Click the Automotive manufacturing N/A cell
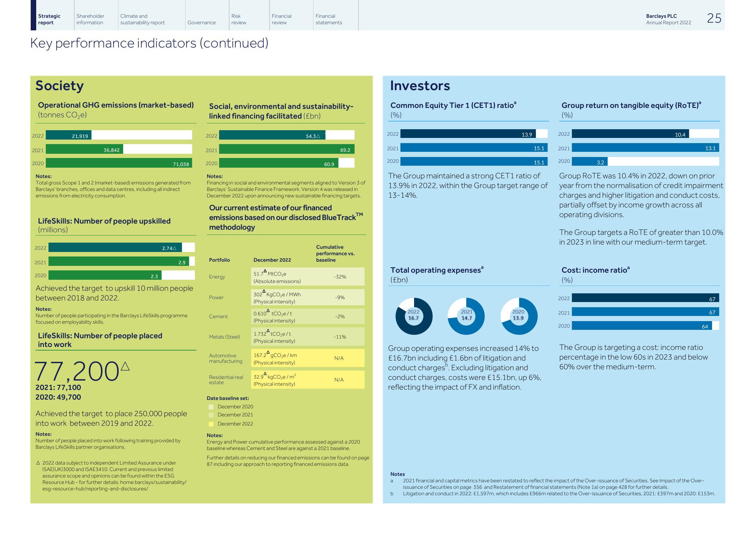The width and height of the screenshot is (756, 534). (340, 358)
